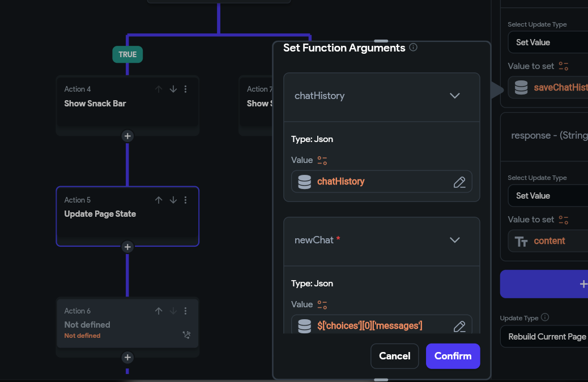Click the orange Not defined warning text
This screenshot has width=588, height=382.
[82, 336]
